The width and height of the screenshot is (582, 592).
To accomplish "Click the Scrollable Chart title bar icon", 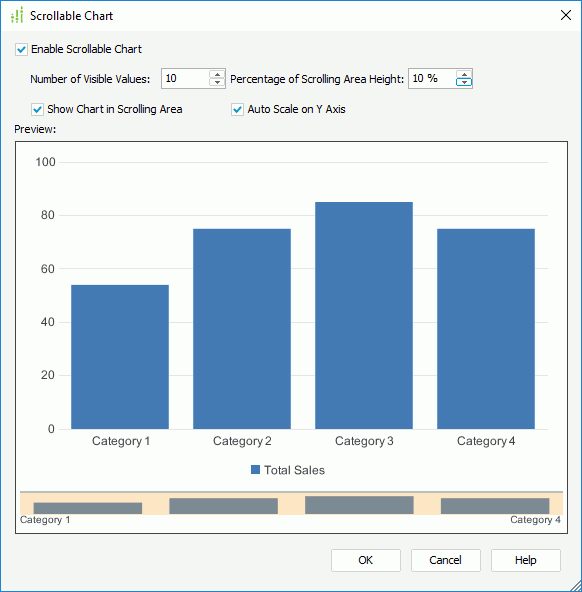I will (x=17, y=15).
